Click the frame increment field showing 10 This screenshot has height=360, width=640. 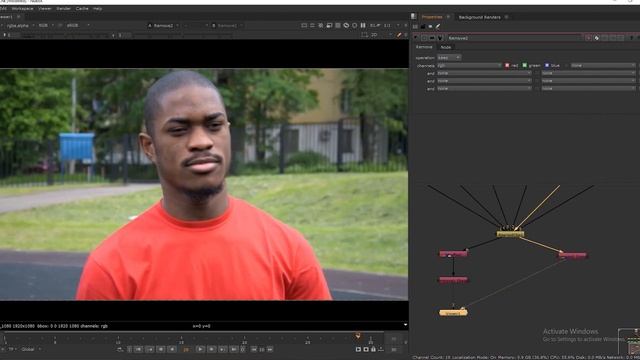tap(262, 349)
